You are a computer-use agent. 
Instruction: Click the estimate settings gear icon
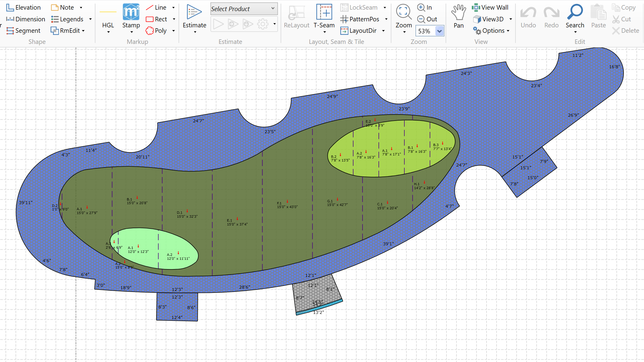coord(263,24)
